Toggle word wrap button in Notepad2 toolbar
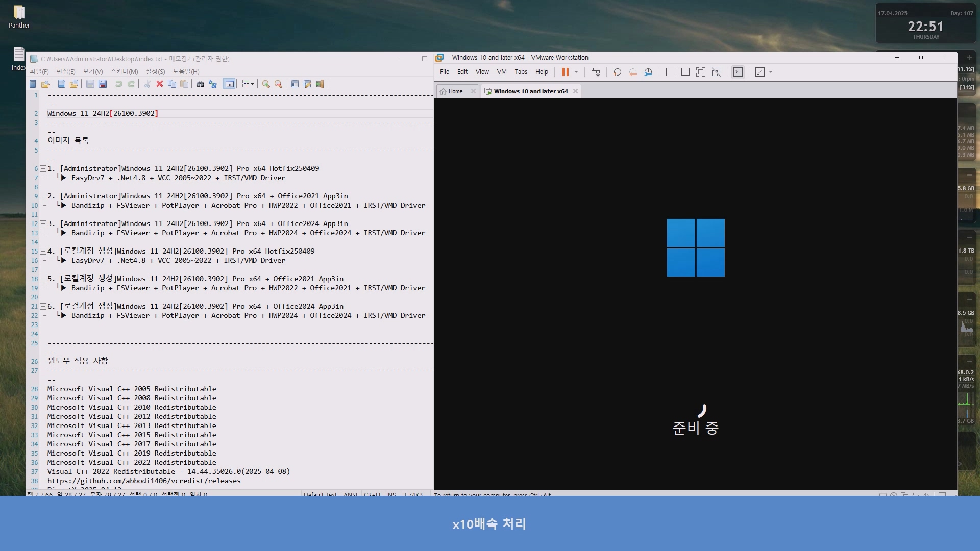The width and height of the screenshot is (980, 551). [x=230, y=84]
